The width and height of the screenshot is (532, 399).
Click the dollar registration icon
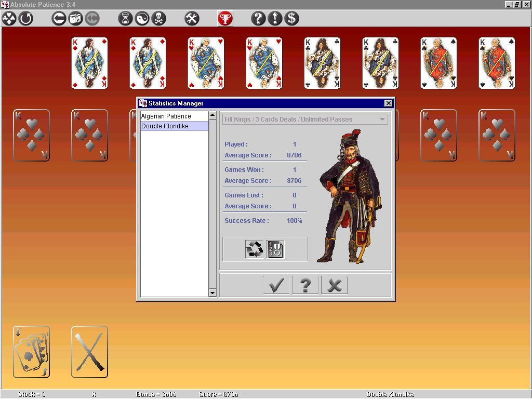click(x=291, y=19)
